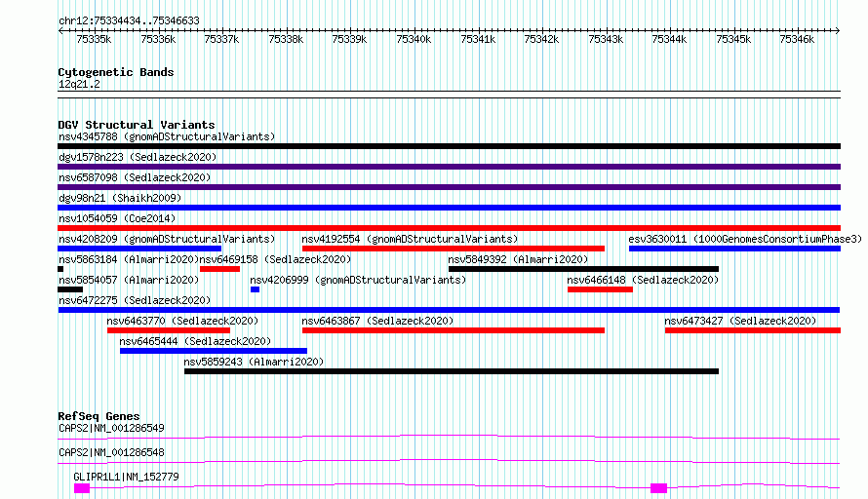Click the nsv6587098 Sedlazeck2020 label
The image size is (868, 499).
(135, 177)
